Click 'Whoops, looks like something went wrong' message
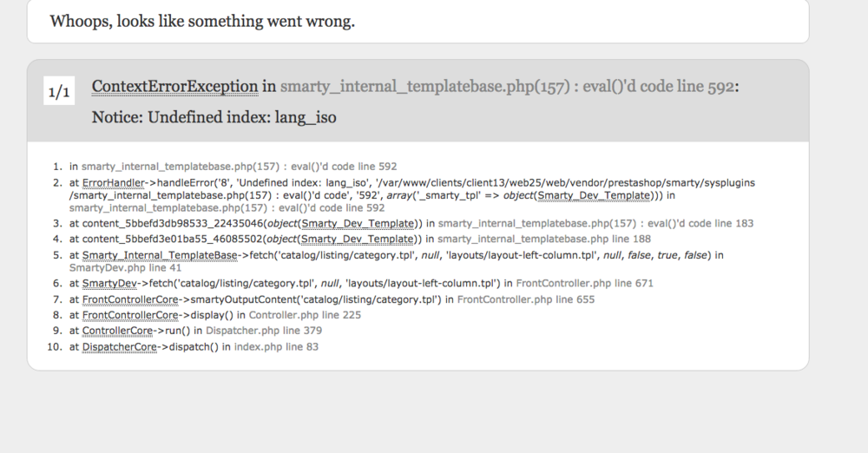This screenshot has height=453, width=868. (x=202, y=21)
